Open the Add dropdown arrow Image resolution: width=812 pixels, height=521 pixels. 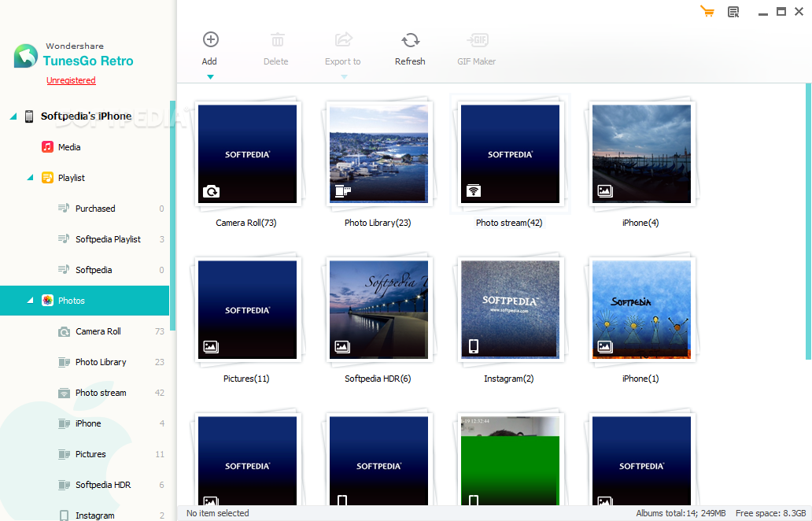pos(210,77)
